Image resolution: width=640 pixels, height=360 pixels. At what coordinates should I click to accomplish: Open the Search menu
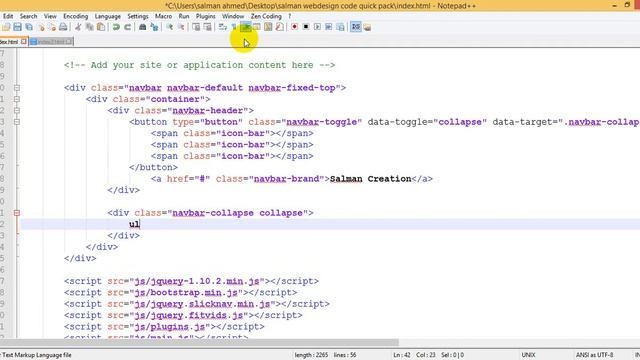pyautogui.click(x=28, y=16)
